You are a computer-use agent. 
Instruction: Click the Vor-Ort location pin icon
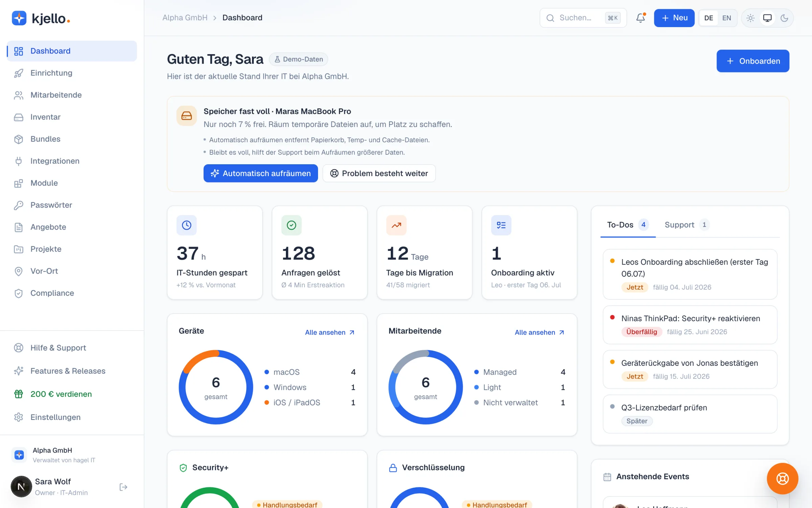(x=19, y=271)
